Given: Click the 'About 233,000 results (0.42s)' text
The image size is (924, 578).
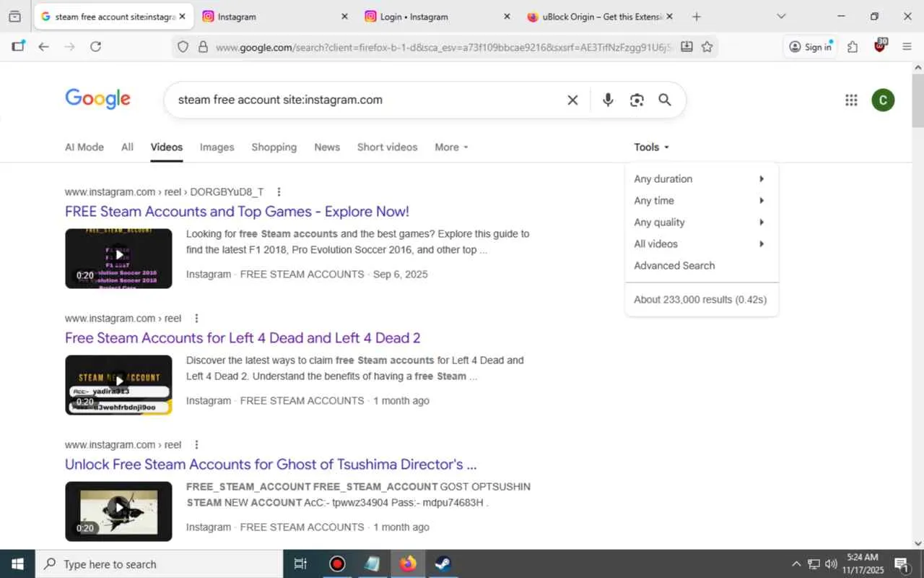Looking at the screenshot, I should click(700, 300).
